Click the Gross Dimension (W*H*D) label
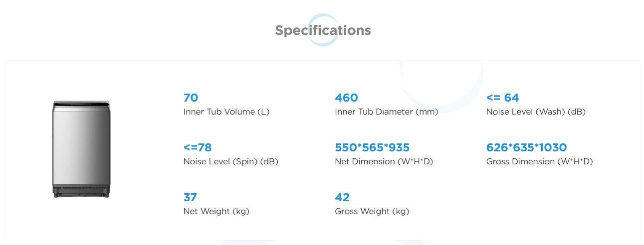Image resolution: width=644 pixels, height=245 pixels. click(540, 162)
